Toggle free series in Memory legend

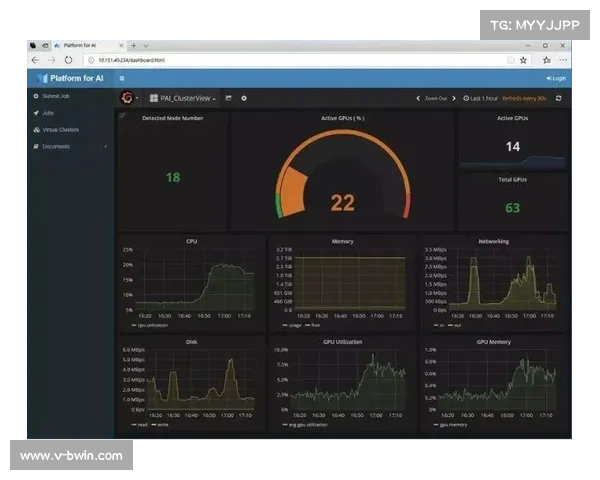coord(313,325)
